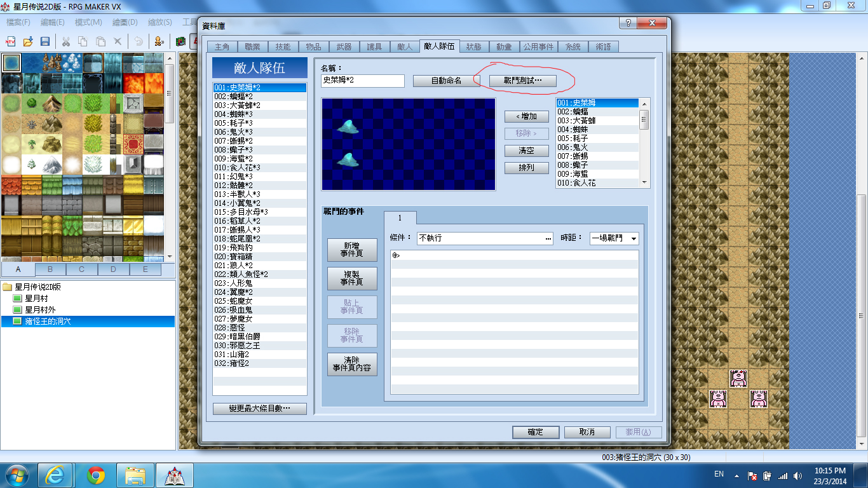Screen dimensions: 868x488
Task: Click the Copy toolbar icon
Action: pos(83,41)
